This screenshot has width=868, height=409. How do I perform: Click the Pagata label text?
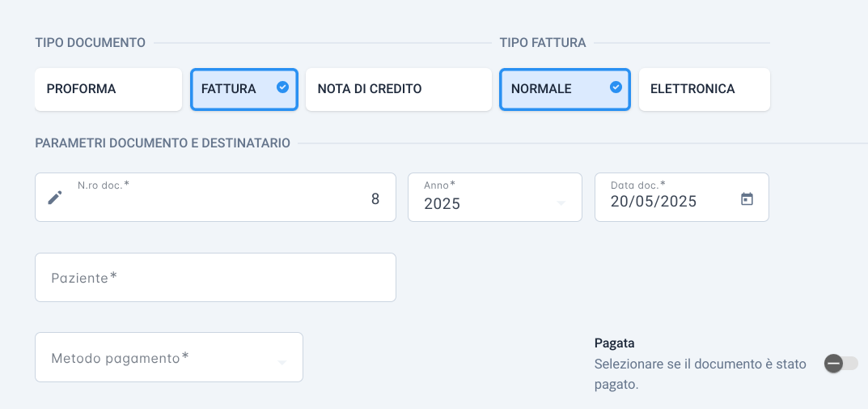point(615,343)
